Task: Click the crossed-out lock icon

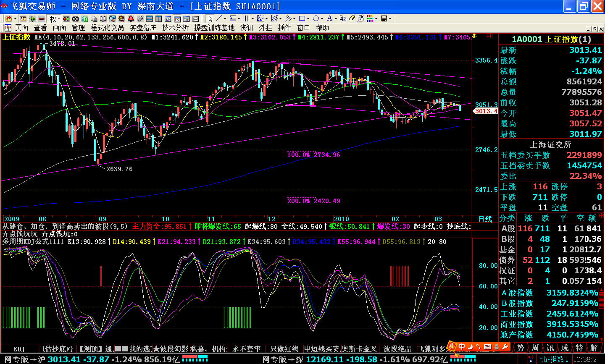Action: [x=361, y=19]
